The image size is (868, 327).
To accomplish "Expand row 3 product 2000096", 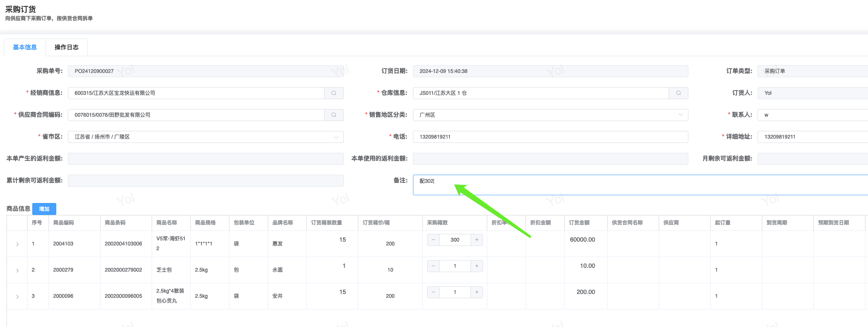I will [17, 297].
